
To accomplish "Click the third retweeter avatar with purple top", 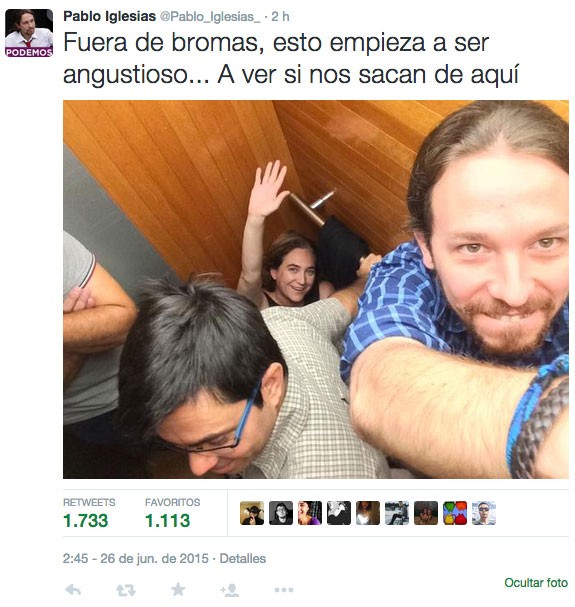I will click(310, 513).
